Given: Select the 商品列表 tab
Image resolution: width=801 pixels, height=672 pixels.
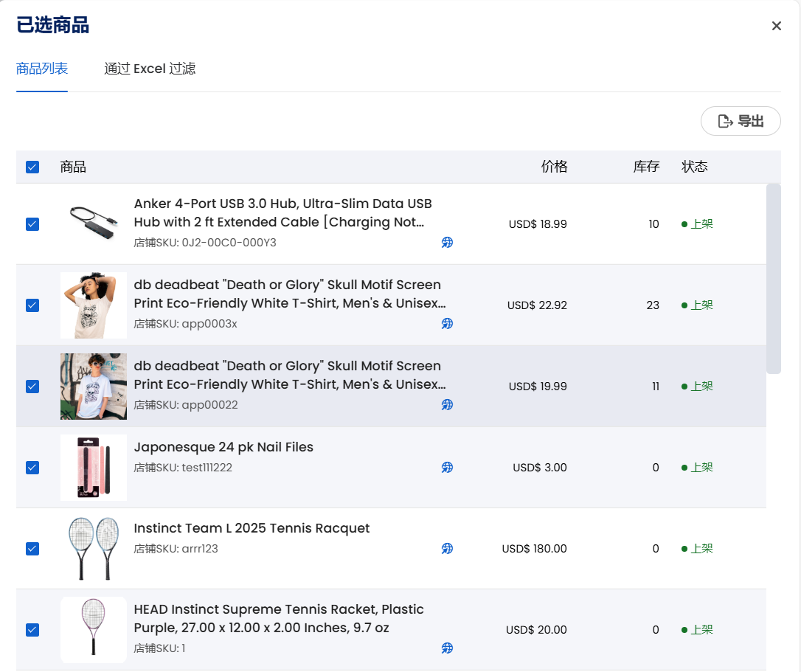Looking at the screenshot, I should tap(42, 69).
